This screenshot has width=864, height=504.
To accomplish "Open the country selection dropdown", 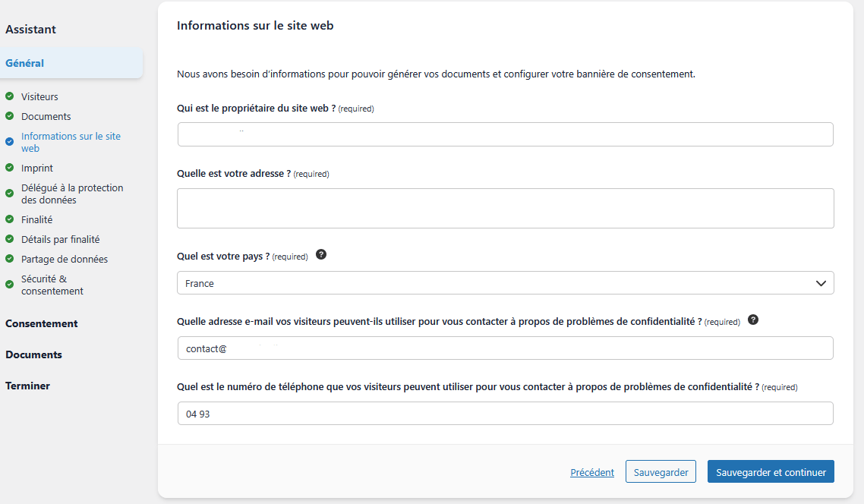I will (505, 282).
